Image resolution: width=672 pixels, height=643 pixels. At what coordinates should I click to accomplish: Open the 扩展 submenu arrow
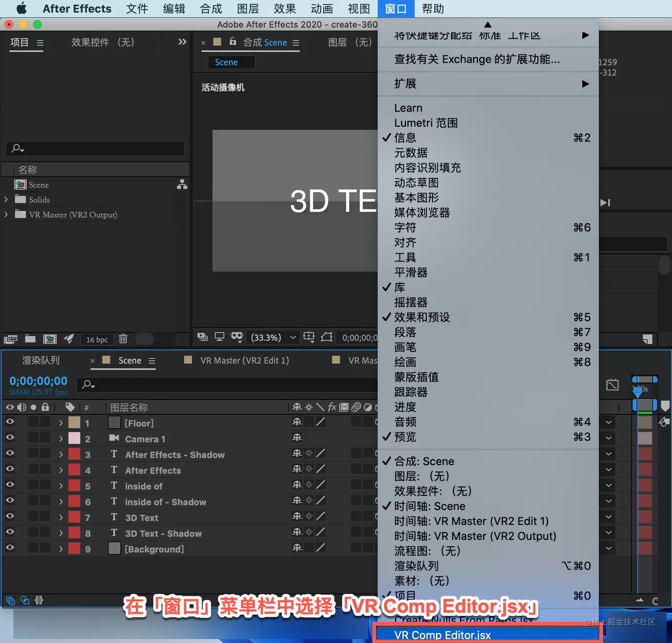(585, 84)
